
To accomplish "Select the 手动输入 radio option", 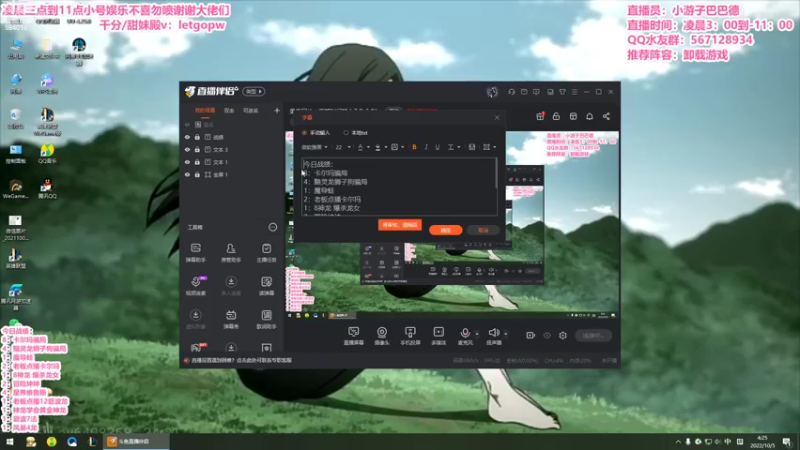I will click(x=305, y=133).
